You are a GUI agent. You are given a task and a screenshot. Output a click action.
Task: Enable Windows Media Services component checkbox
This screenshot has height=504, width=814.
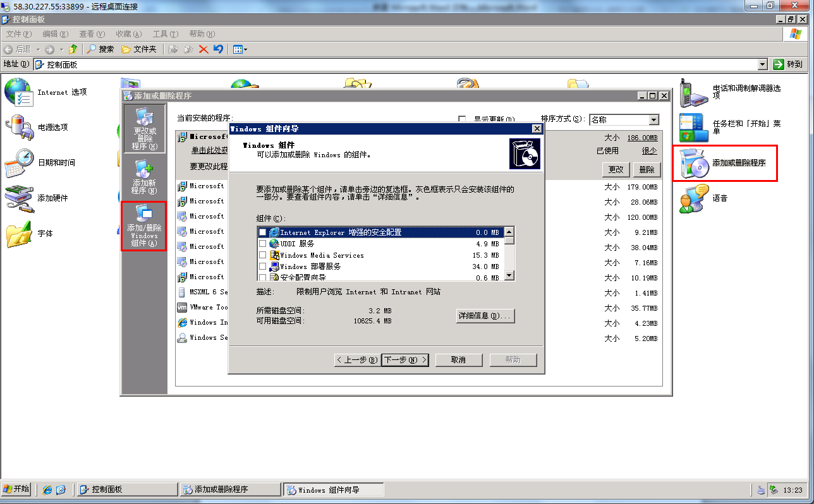click(263, 255)
